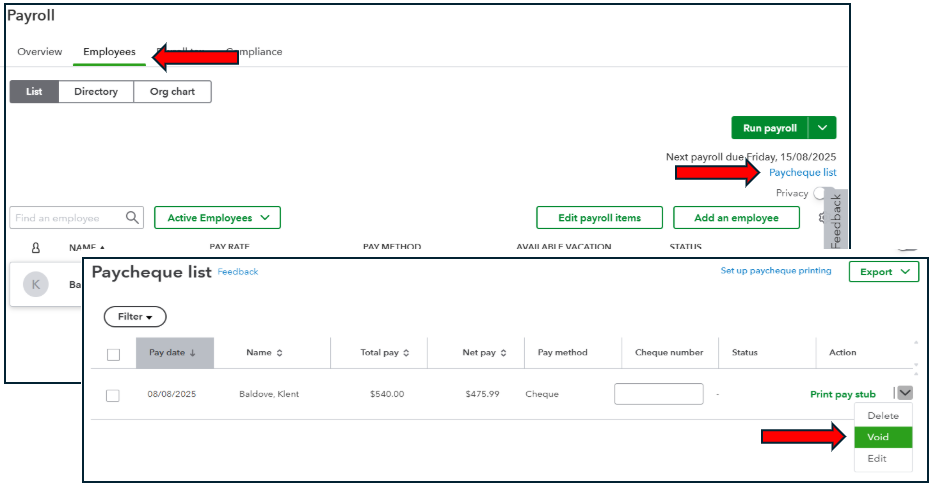Click the employee avatar K
This screenshot has width=934, height=490.
tap(36, 285)
